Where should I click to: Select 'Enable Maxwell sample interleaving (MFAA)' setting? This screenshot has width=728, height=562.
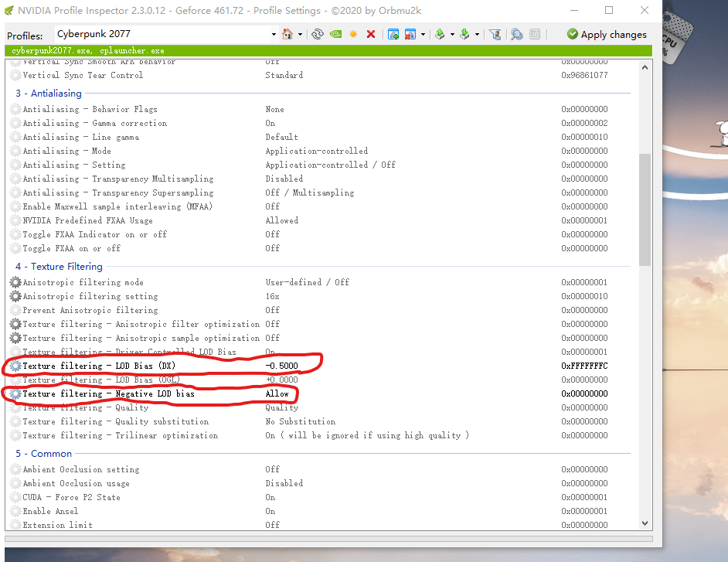[117, 206]
